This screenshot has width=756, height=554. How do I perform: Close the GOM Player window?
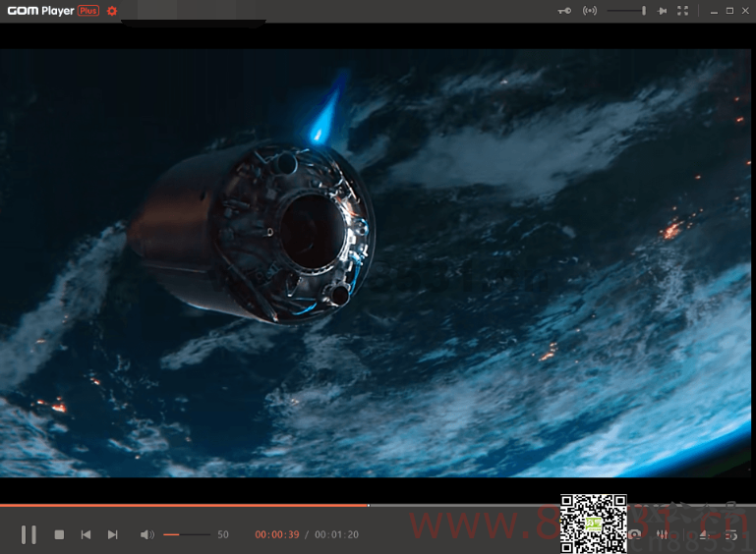[745, 11]
